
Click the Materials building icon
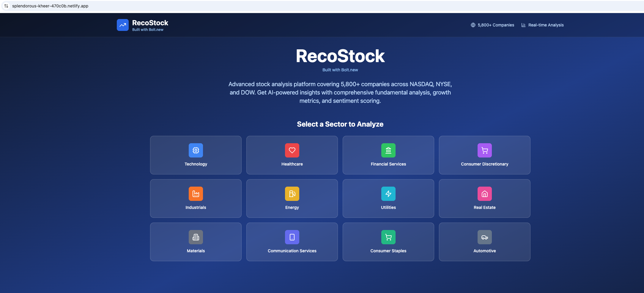coord(196,237)
